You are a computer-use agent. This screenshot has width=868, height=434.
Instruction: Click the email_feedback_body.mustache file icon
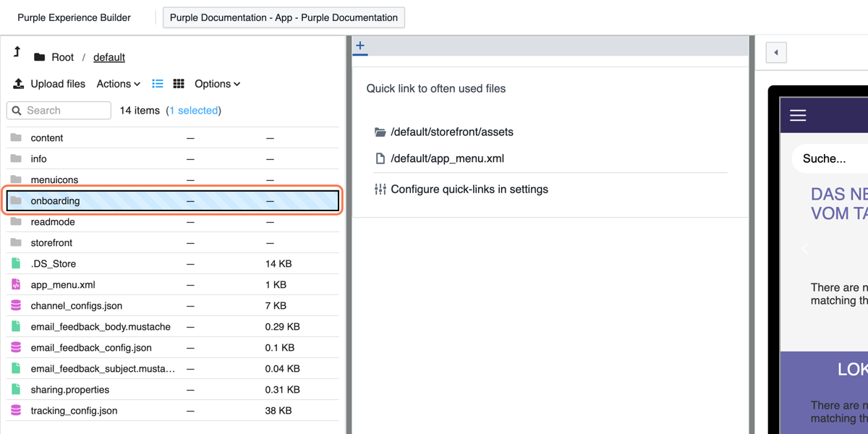point(16,326)
